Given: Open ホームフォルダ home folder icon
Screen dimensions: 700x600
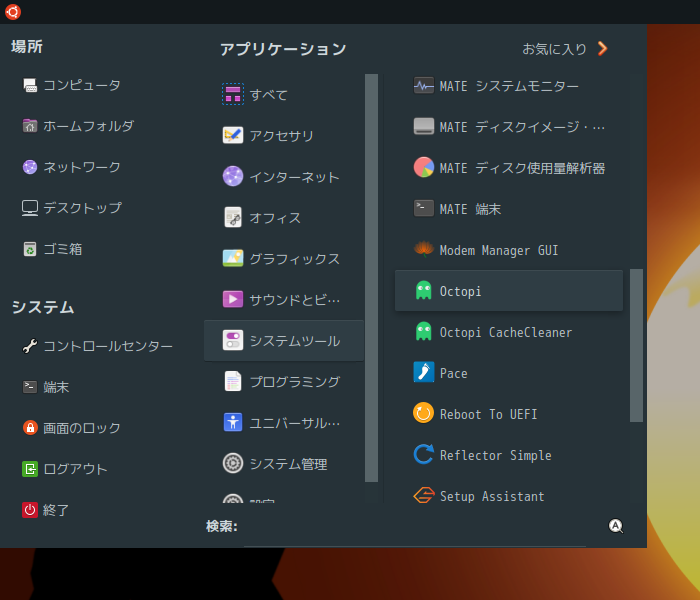Looking at the screenshot, I should coord(30,126).
